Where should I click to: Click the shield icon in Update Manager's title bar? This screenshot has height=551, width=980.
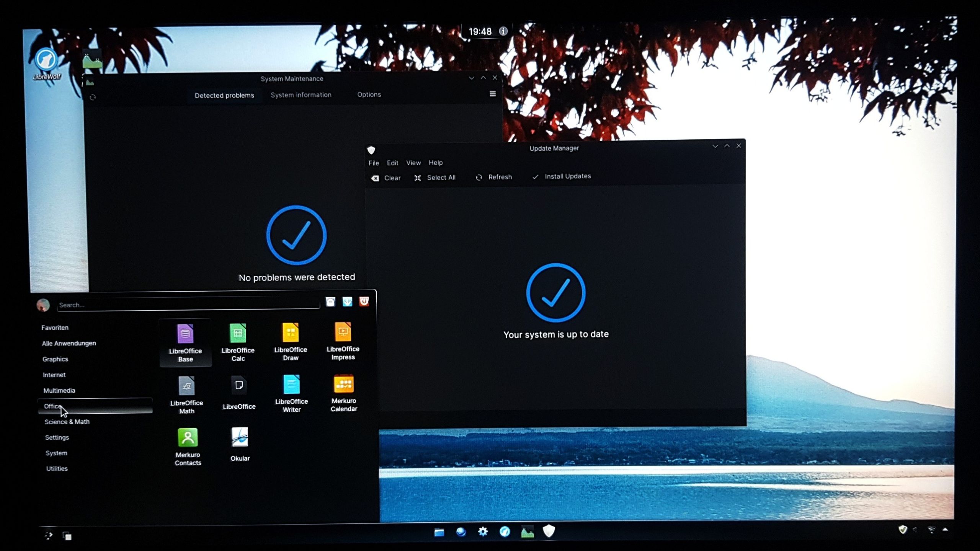(371, 150)
